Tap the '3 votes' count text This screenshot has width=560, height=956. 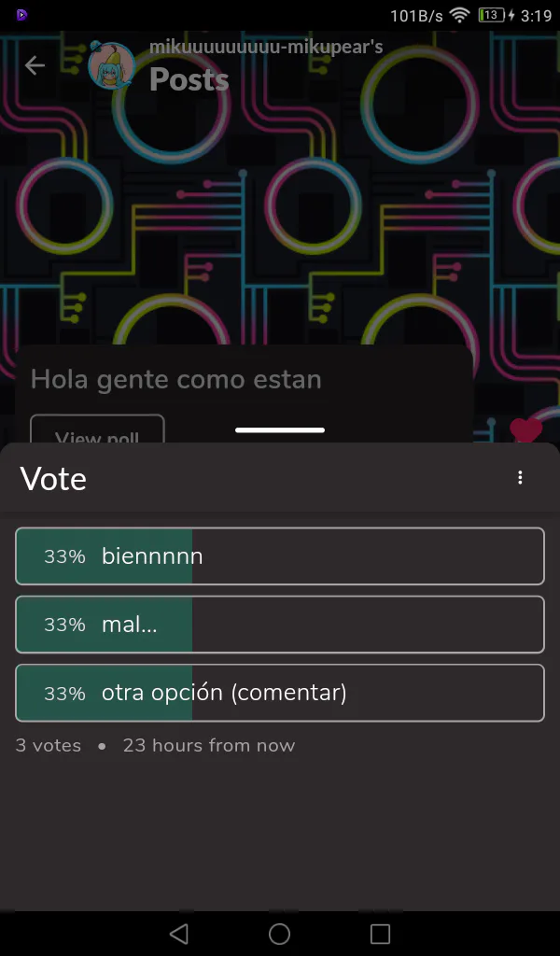point(49,746)
